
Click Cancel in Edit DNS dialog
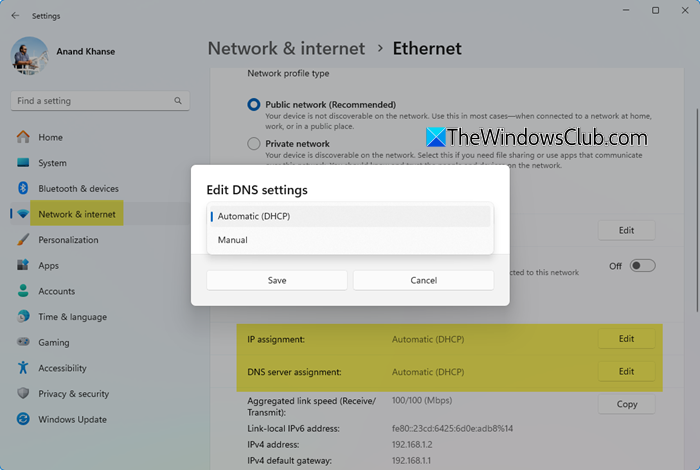point(424,281)
